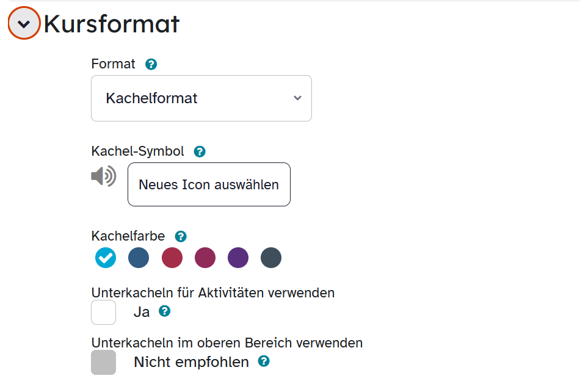Select the dark red tile color

coord(172,258)
